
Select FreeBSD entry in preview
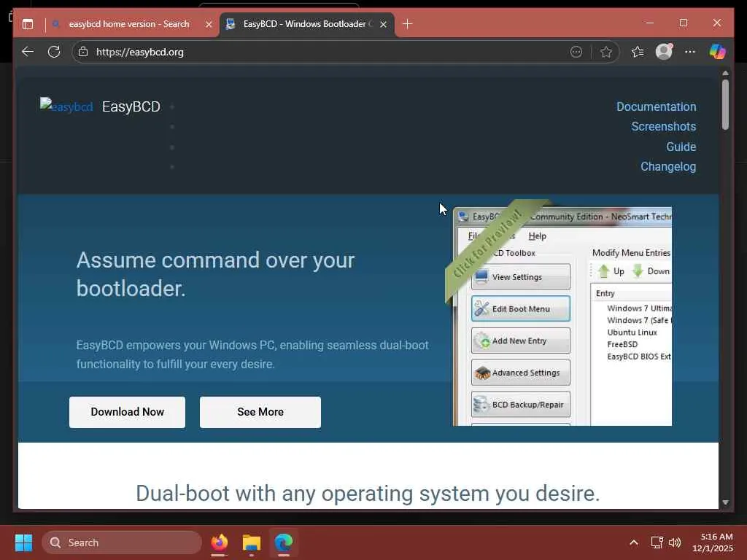click(622, 344)
